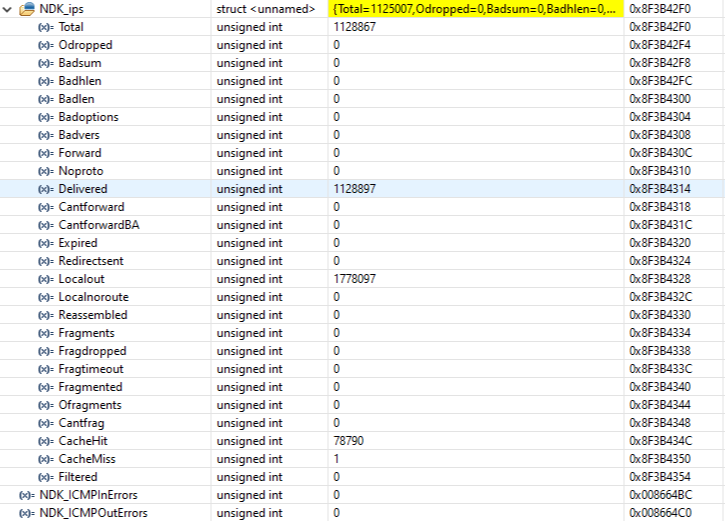Select the NDK_ICMPOutErrors expression name
The image size is (725, 521).
coord(93,513)
